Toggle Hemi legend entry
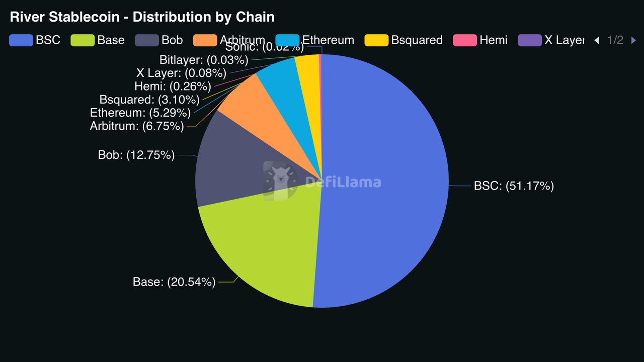The height and width of the screenshot is (362, 644). pos(480,40)
